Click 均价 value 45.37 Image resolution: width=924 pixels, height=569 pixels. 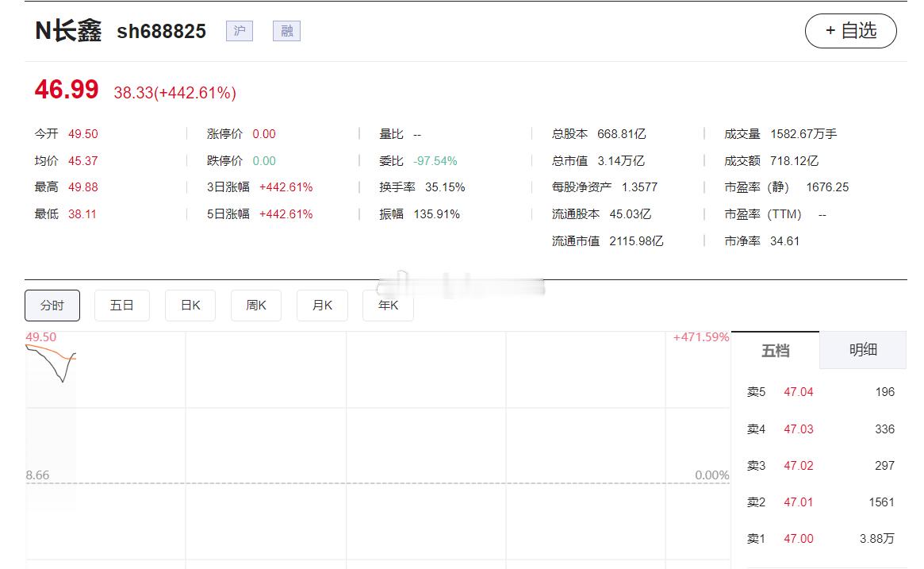pos(83,160)
